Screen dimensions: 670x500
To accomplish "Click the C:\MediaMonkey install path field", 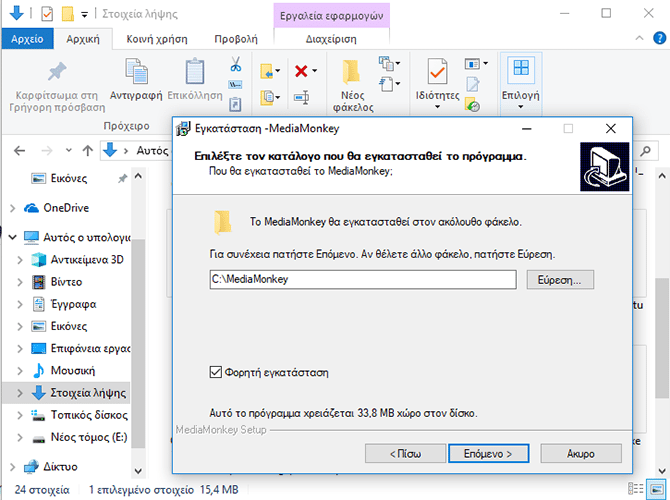I will tap(363, 279).
